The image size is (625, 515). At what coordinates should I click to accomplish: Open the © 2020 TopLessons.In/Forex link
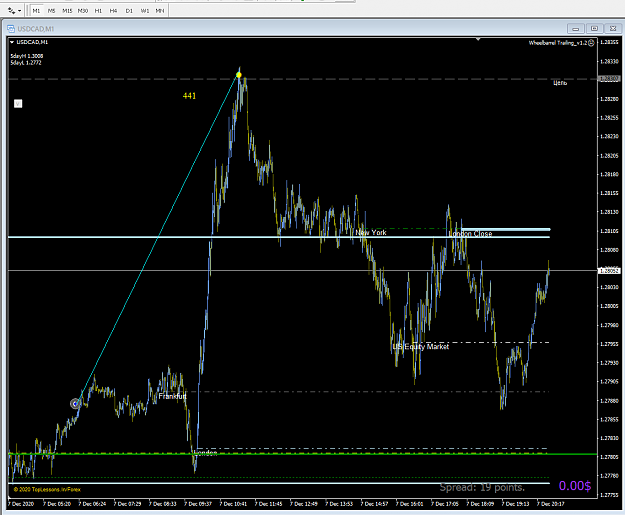click(47, 489)
